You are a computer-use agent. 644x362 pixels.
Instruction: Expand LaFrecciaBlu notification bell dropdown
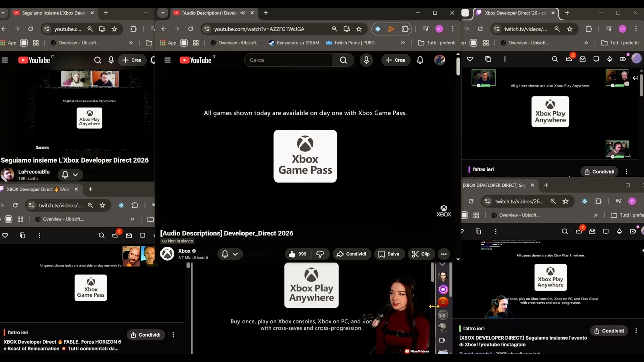[75, 175]
